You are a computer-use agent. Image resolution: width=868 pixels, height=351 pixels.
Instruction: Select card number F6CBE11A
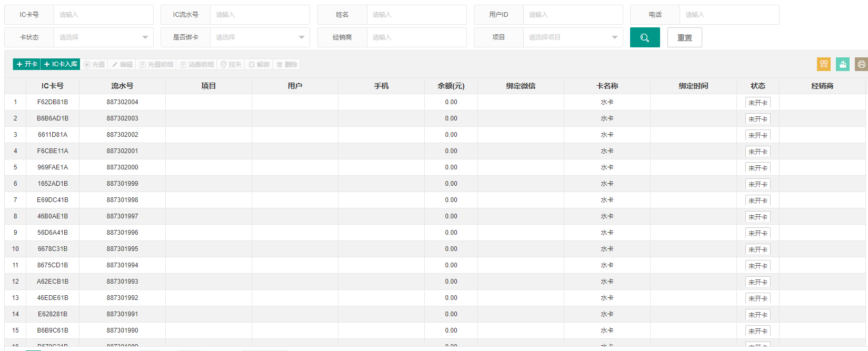click(x=53, y=151)
